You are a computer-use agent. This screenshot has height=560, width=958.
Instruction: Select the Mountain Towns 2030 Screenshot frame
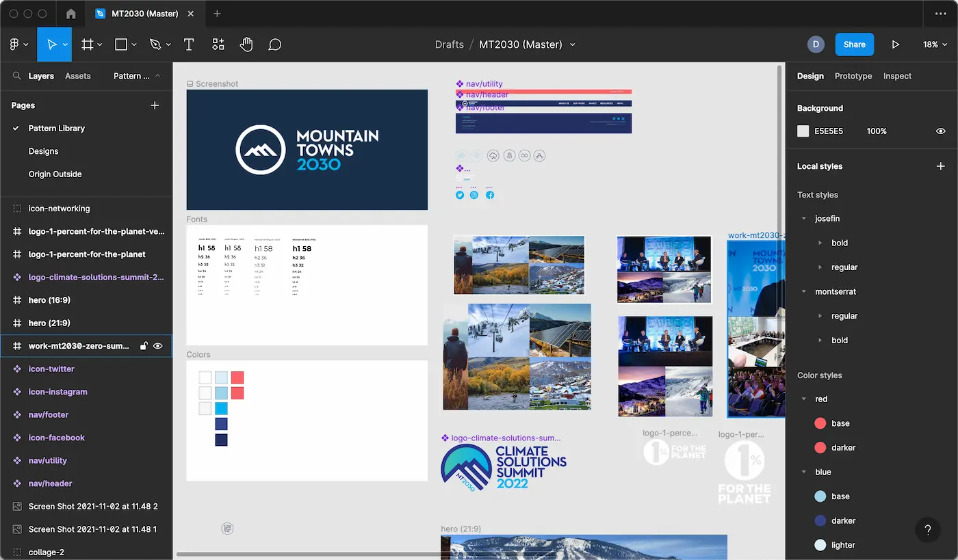click(x=307, y=150)
